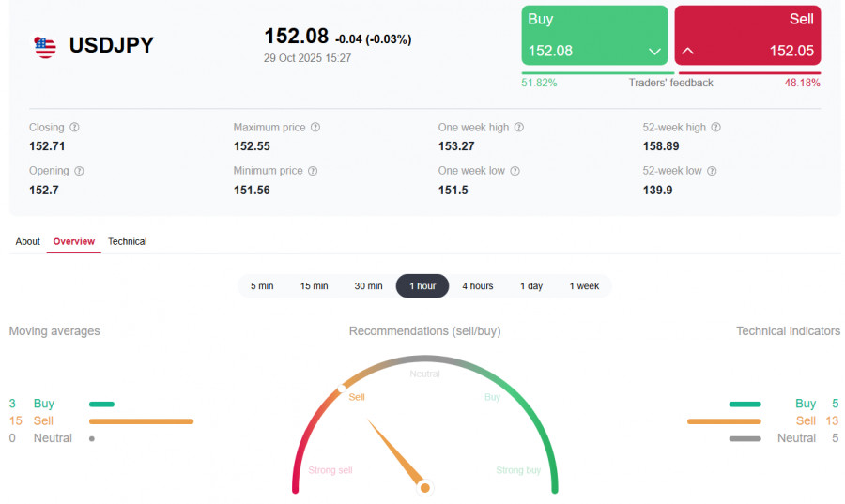Click the Moving averages heading
The width and height of the screenshot is (845, 504).
pyautogui.click(x=54, y=331)
